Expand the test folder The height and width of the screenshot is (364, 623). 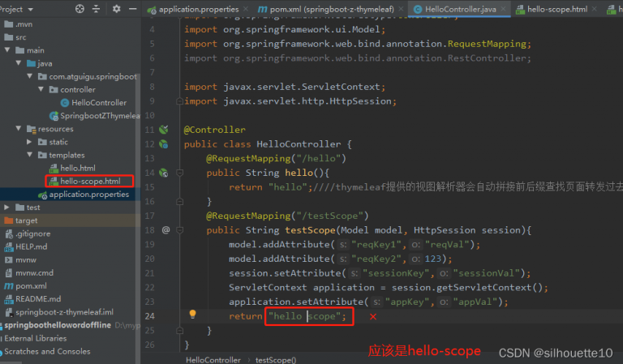tap(7, 208)
